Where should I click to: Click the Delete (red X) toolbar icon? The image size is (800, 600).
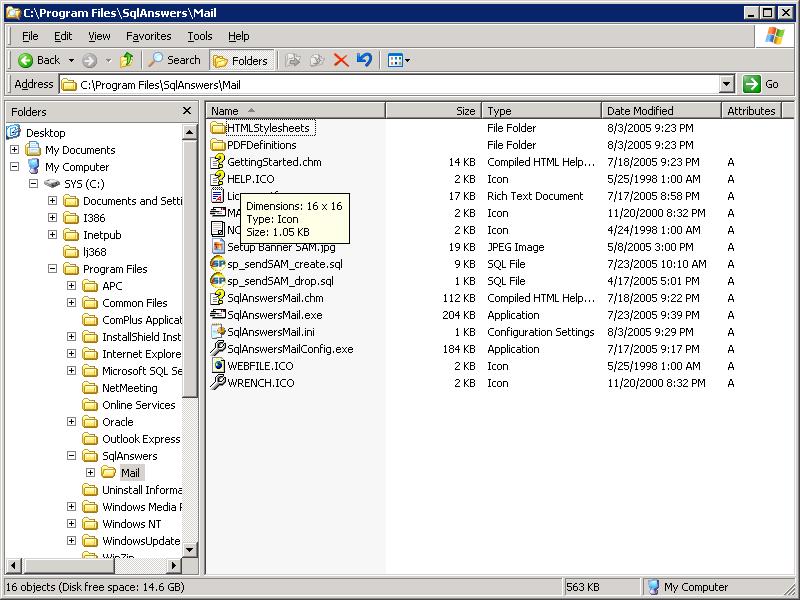coord(341,60)
